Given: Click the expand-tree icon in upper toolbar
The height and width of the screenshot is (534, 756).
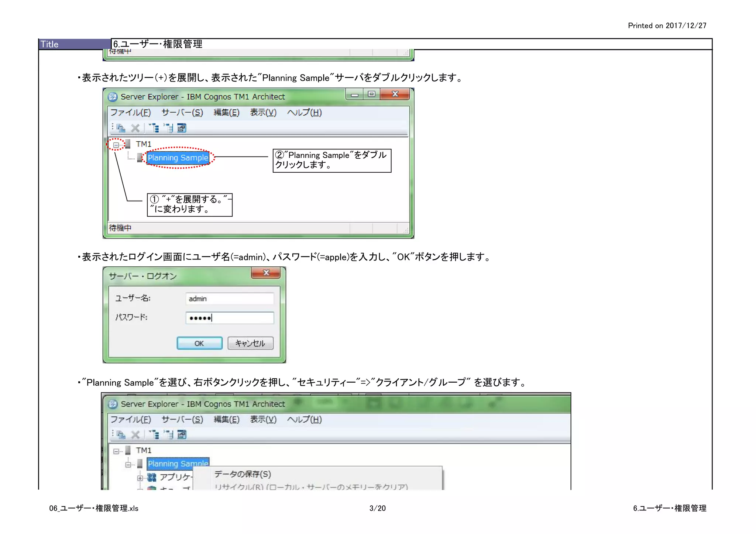Looking at the screenshot, I should click(154, 128).
